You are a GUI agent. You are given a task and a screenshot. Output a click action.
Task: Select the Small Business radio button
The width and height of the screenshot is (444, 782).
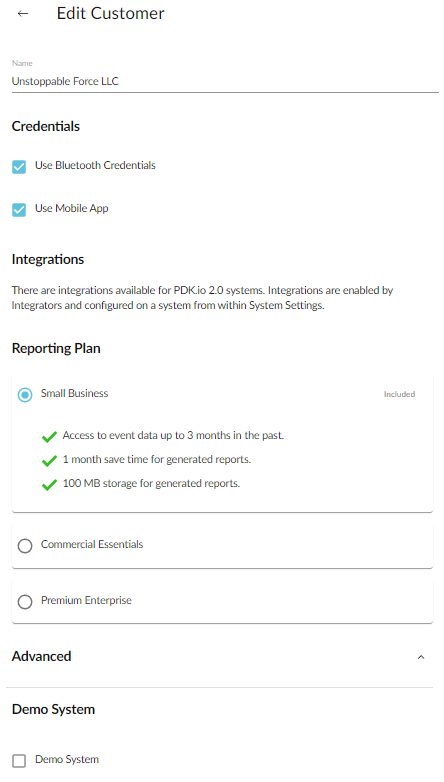pos(25,395)
